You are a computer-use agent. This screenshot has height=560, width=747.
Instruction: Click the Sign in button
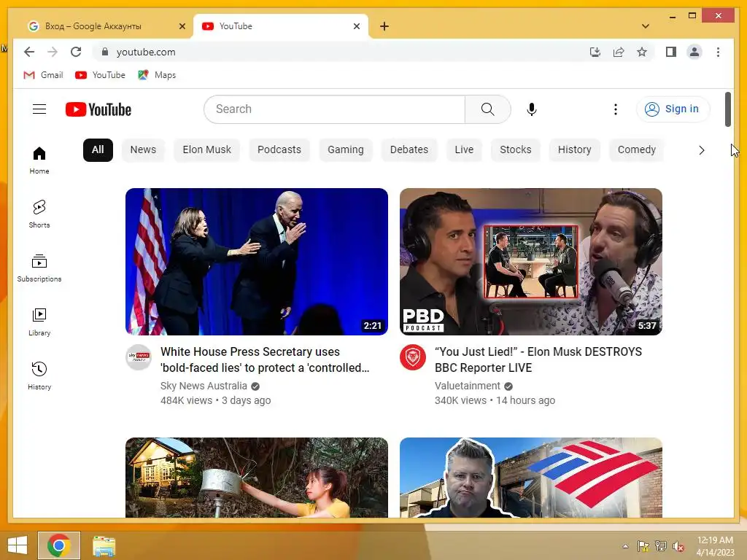point(673,109)
